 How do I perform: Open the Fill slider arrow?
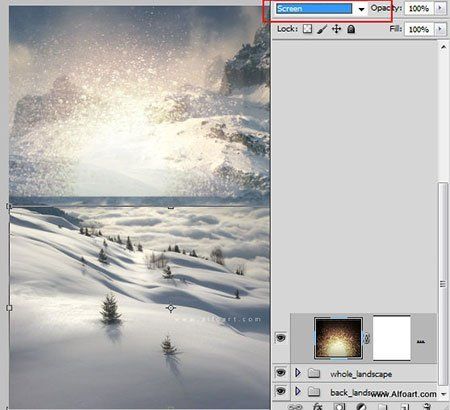pos(440,29)
